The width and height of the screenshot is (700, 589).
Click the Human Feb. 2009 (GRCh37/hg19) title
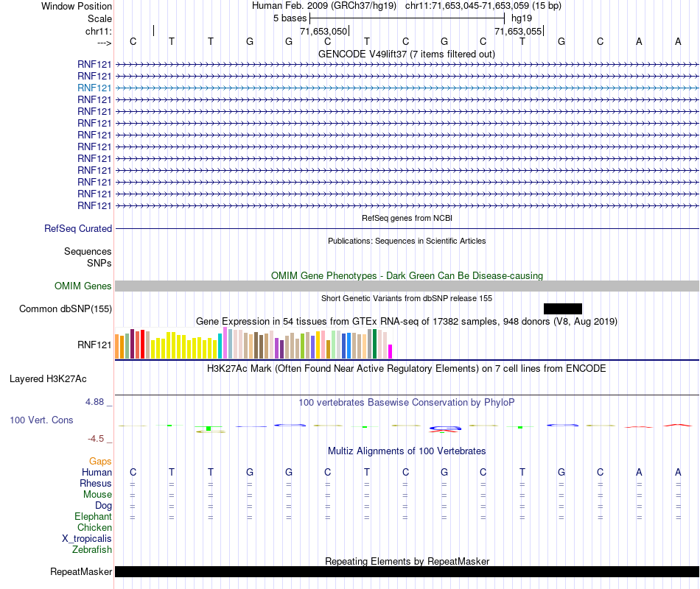click(x=324, y=6)
